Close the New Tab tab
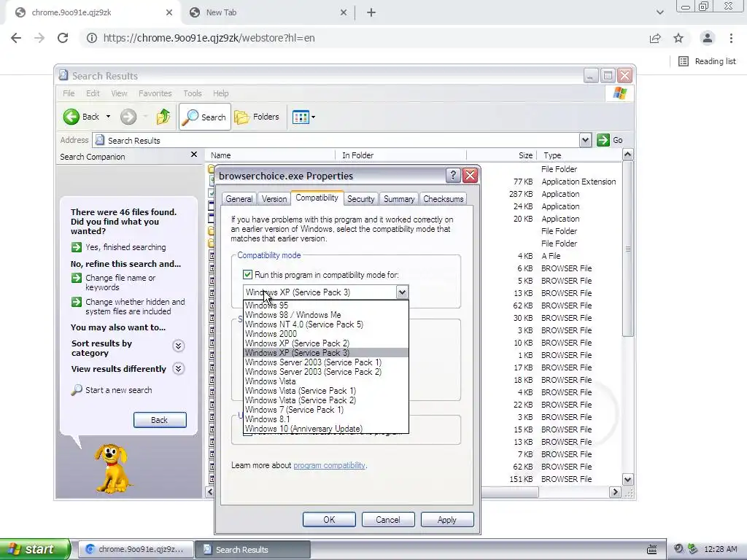This screenshot has width=747, height=560. (344, 13)
